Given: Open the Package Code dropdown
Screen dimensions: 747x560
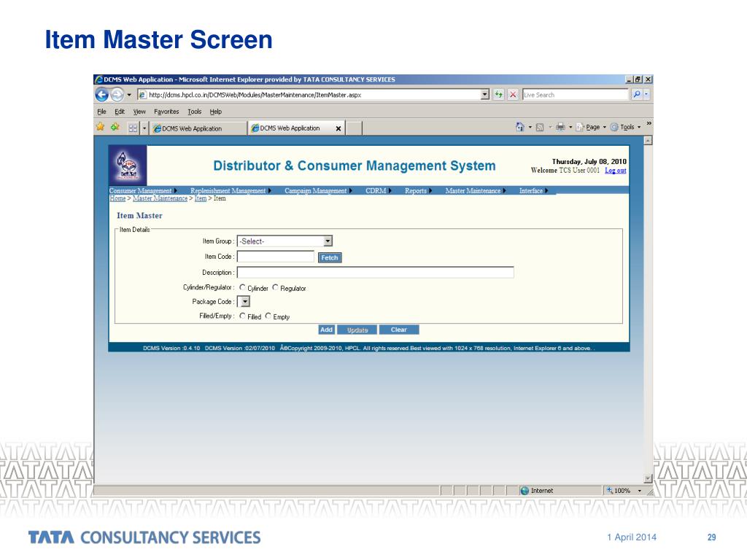Looking at the screenshot, I should tap(244, 301).
